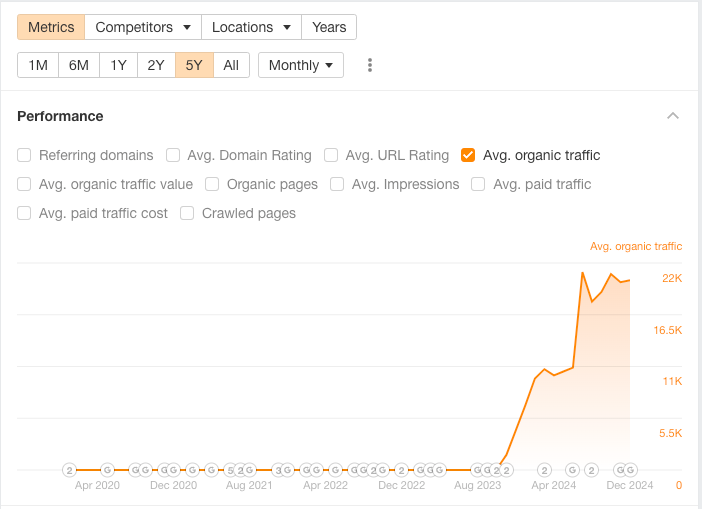
Task: Click the Google update marker after Apr 2024
Action: pyautogui.click(x=572, y=470)
